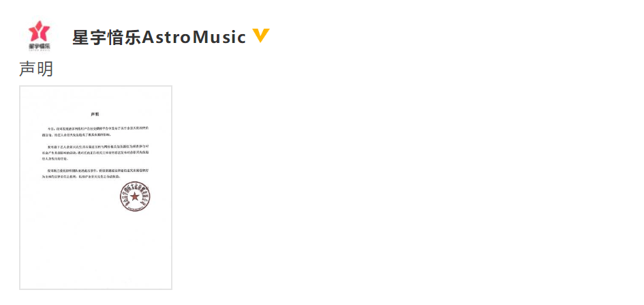This screenshot has height=305, width=644.
Task: Click the red company seal stamp
Action: tap(135, 197)
